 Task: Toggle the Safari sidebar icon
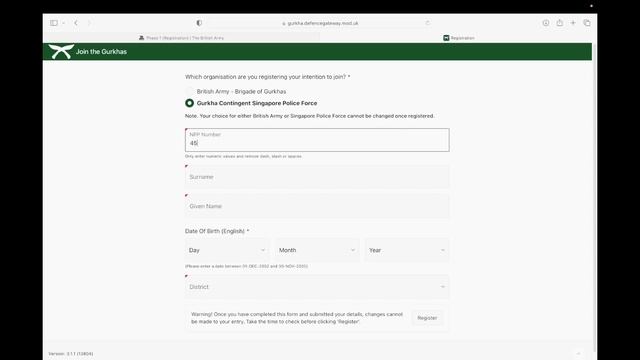pyautogui.click(x=53, y=23)
